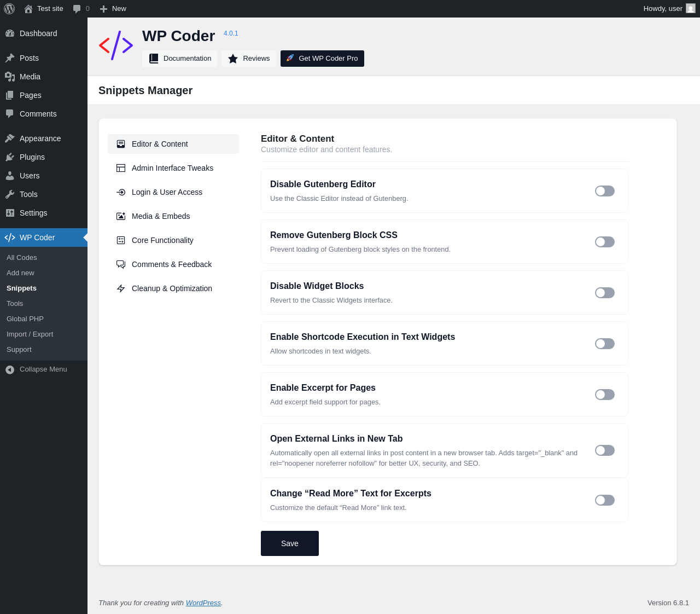Click the Documentation book icon

[x=154, y=59]
